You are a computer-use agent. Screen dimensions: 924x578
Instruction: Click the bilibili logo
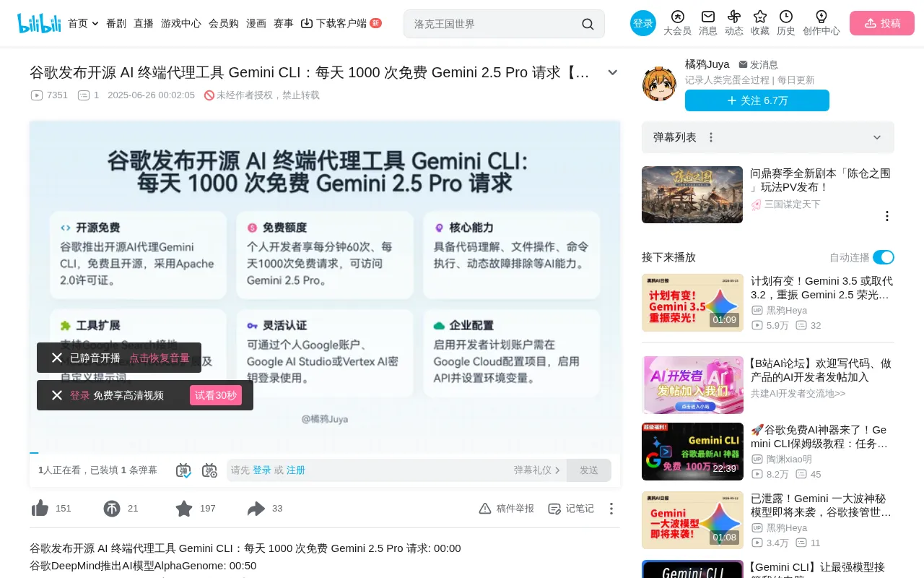40,23
